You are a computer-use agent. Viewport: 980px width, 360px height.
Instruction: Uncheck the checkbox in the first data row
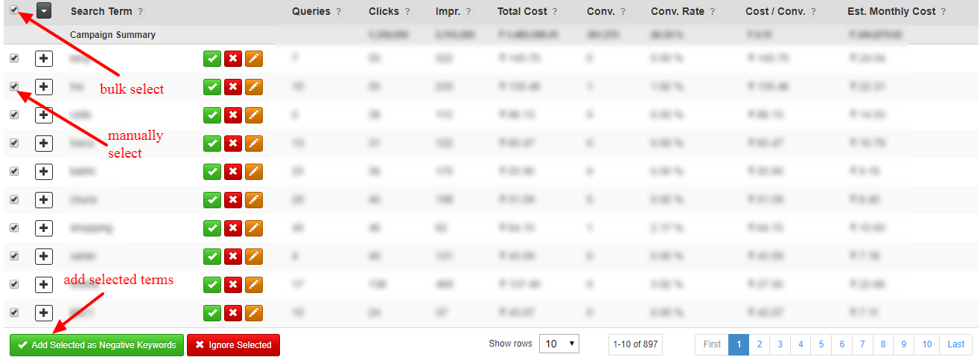[x=14, y=58]
